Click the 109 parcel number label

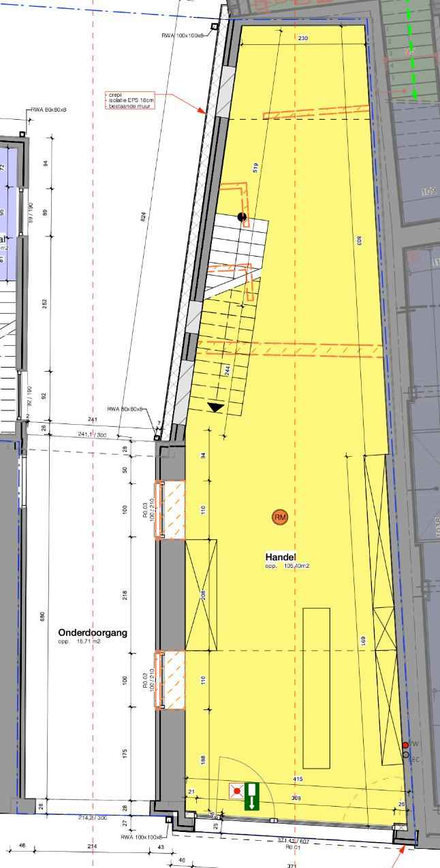(x=428, y=191)
